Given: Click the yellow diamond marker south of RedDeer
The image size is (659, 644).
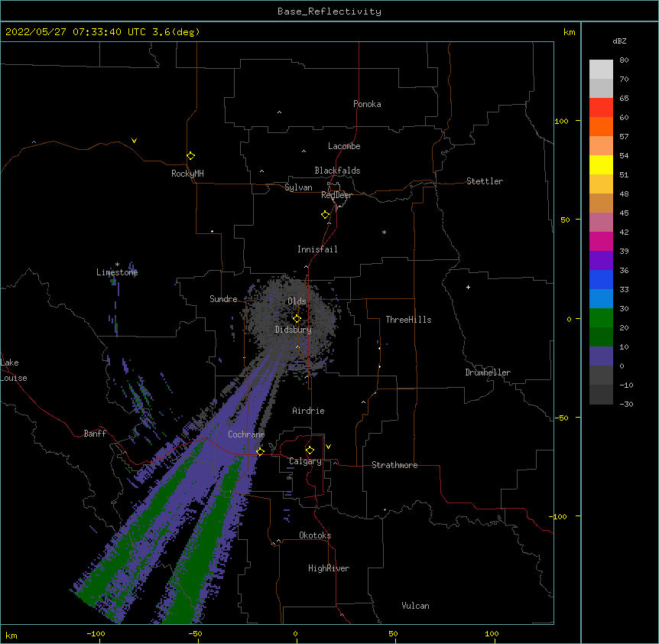Looking at the screenshot, I should (325, 215).
